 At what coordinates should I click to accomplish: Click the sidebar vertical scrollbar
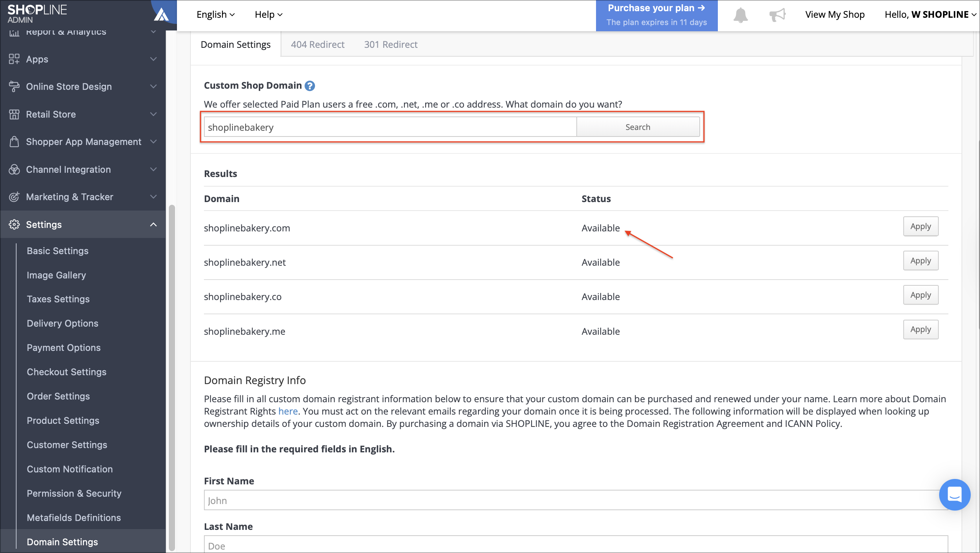click(172, 377)
